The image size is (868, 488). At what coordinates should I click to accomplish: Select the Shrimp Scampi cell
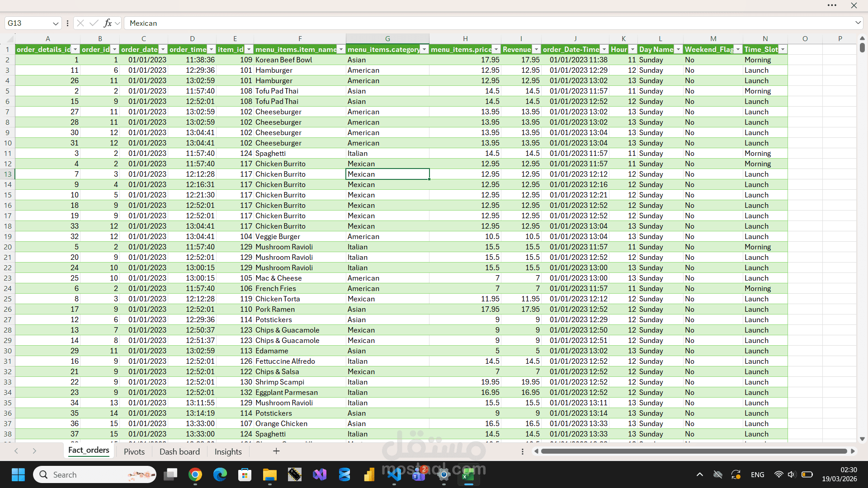(300, 382)
